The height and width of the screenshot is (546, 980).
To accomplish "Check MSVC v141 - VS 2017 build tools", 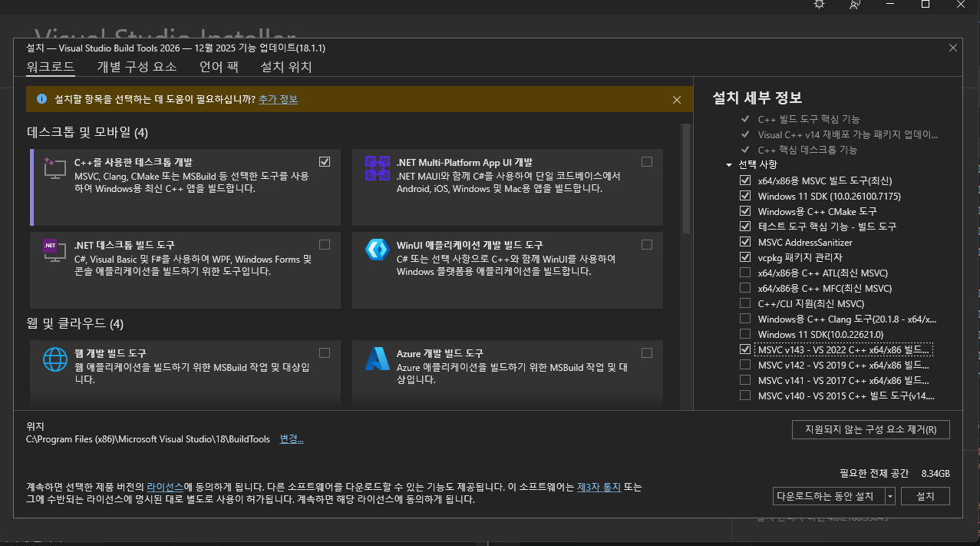I will 745,380.
